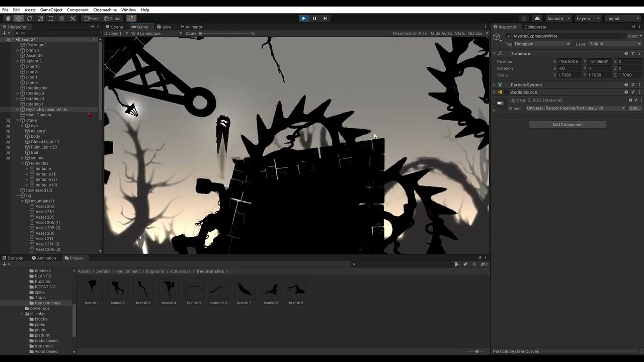Collapse mountains l1 in Hierarchy
Image resolution: width=644 pixels, height=362 pixels.
[x=23, y=201]
